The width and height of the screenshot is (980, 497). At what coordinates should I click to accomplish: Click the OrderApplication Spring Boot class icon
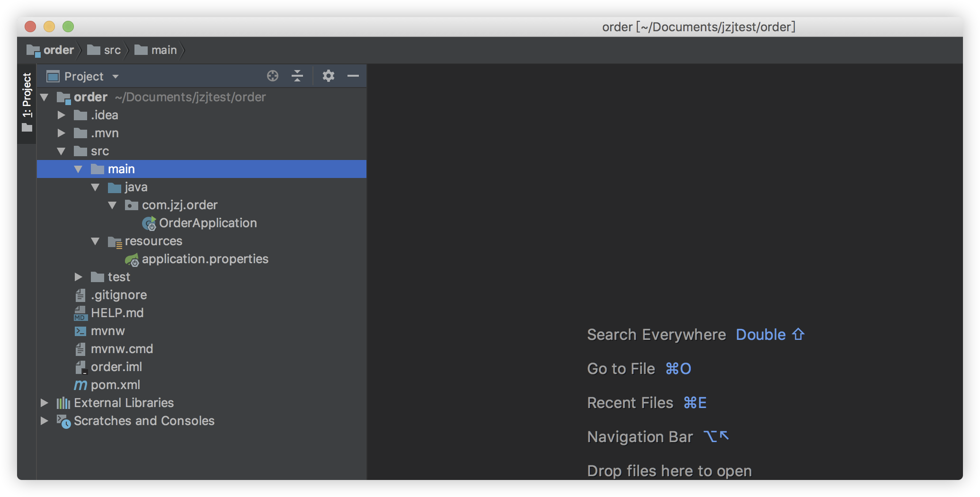coord(149,223)
